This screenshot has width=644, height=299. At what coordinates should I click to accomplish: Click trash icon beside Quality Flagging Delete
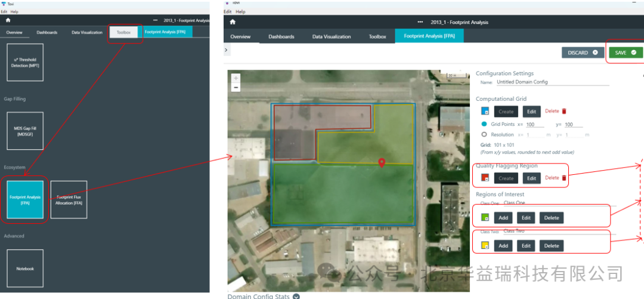click(x=564, y=178)
